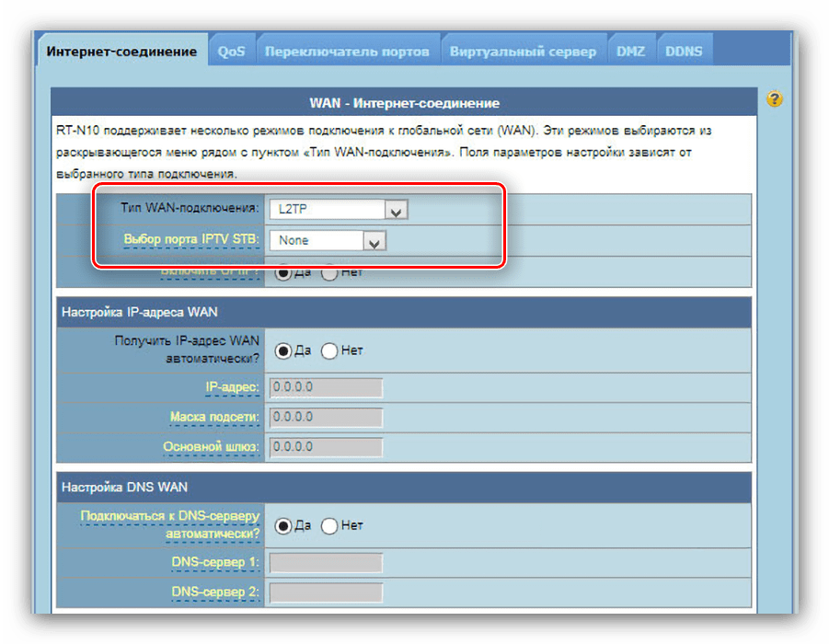Choose Нет in the UPnP row
The image size is (829, 644).
pos(328,273)
